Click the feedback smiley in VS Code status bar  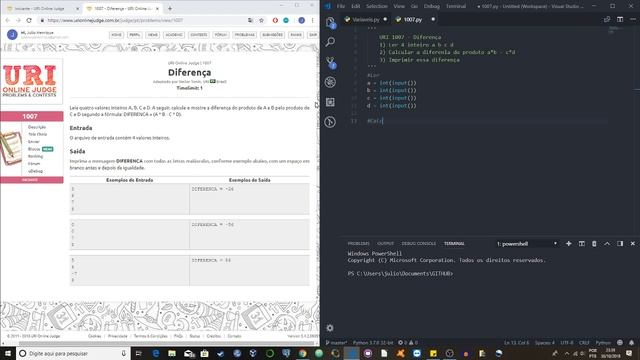(x=620, y=343)
